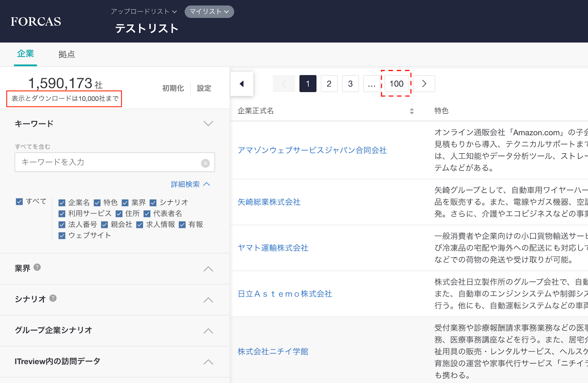Uncheck the ウェブサイト checkbox

click(62, 235)
